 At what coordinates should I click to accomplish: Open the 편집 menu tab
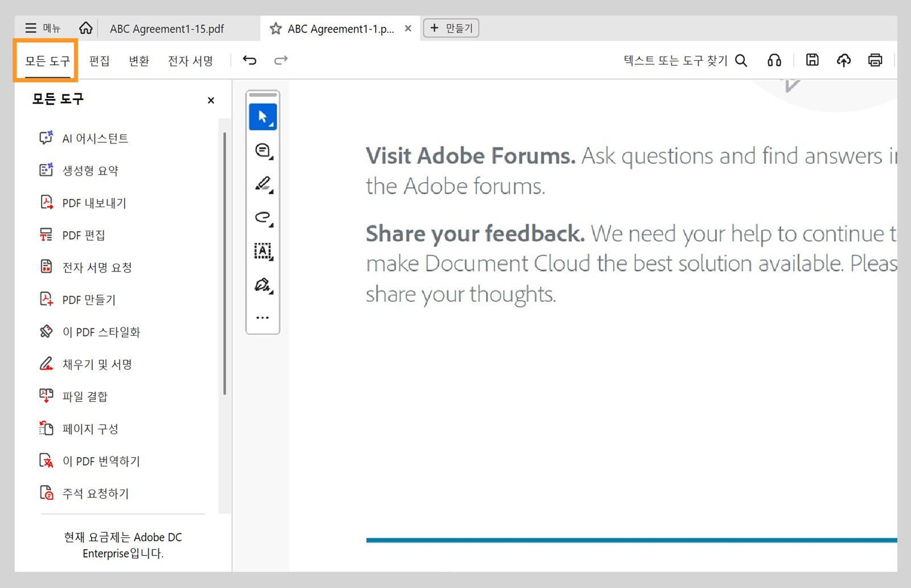[99, 60]
